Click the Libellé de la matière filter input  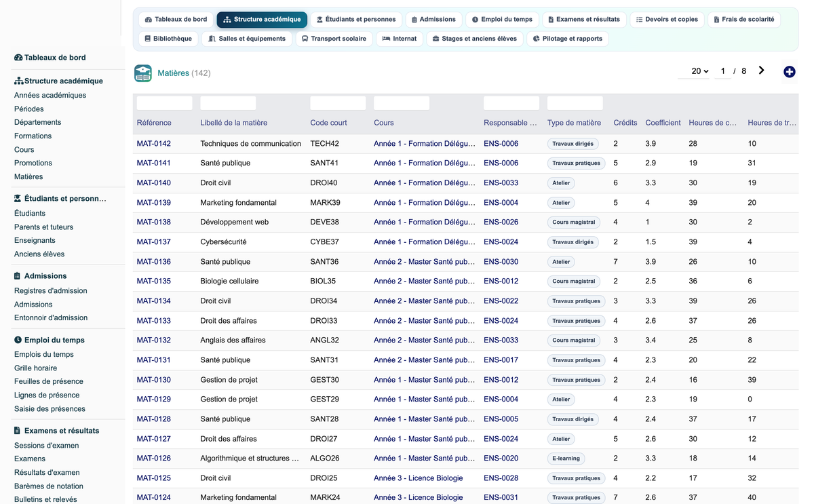228,103
